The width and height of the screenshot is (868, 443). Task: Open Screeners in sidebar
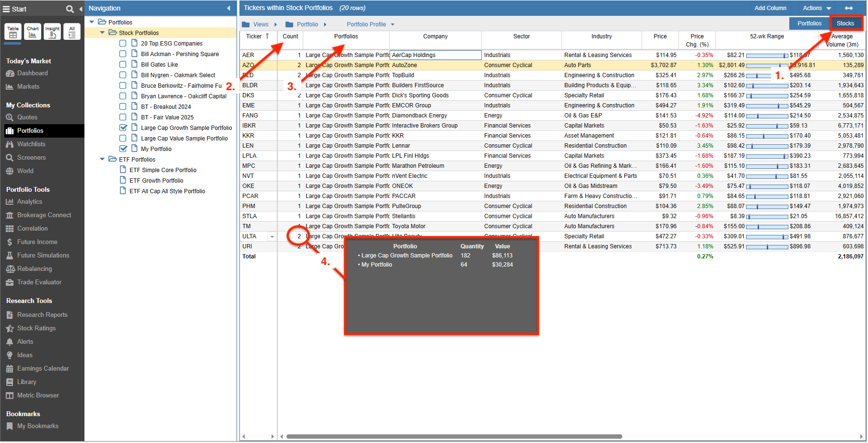[x=31, y=158]
